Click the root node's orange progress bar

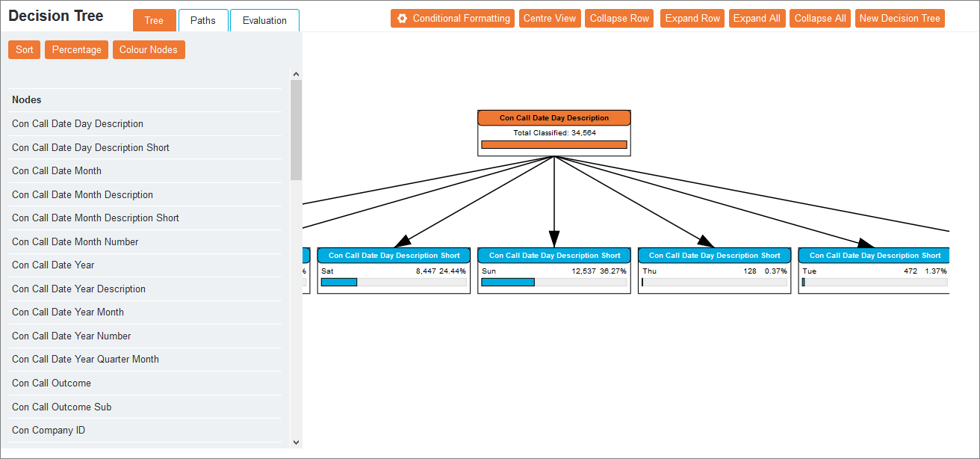[x=554, y=145]
